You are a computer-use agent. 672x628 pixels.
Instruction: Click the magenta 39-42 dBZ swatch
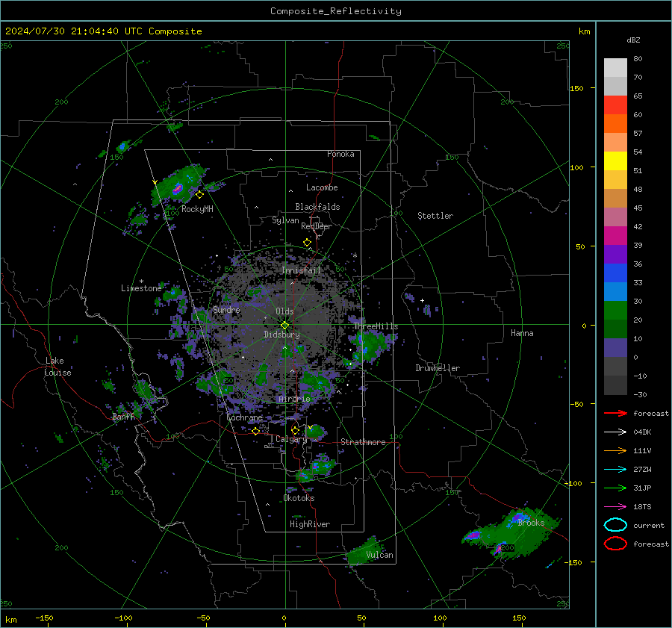click(615, 236)
